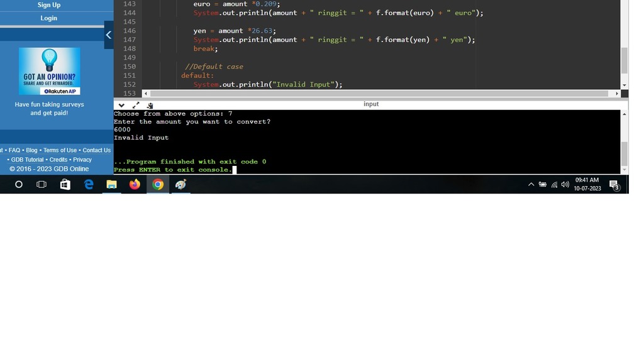Click the 'yen = amount *26.63;' code line
This screenshot has height=362, width=644.
pos(235,31)
